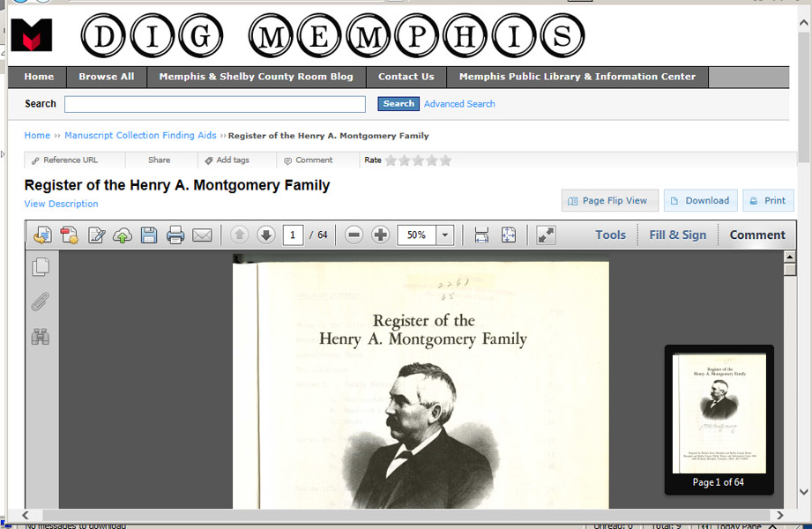Open attachments paperclip side panel icon
Screen dimensions: 812x529
pos(41,302)
